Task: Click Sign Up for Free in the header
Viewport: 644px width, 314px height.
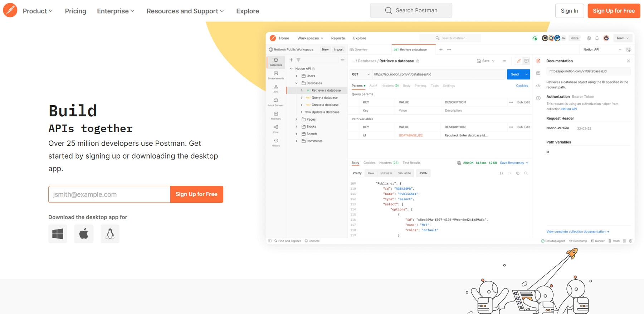Action: pyautogui.click(x=614, y=11)
